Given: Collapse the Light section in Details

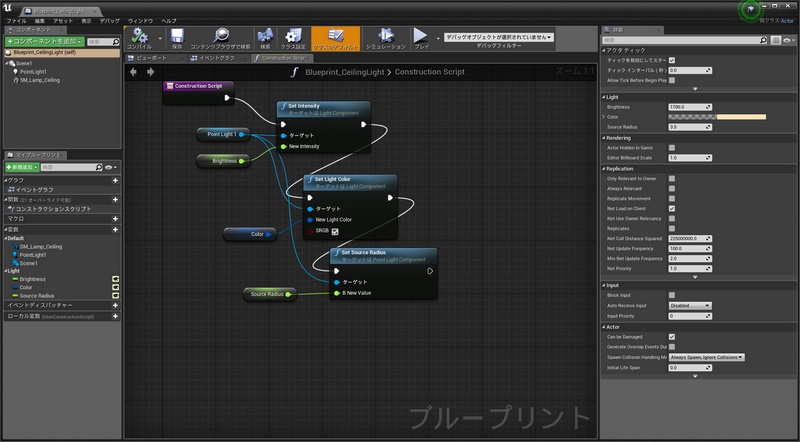Looking at the screenshot, I should pos(604,97).
